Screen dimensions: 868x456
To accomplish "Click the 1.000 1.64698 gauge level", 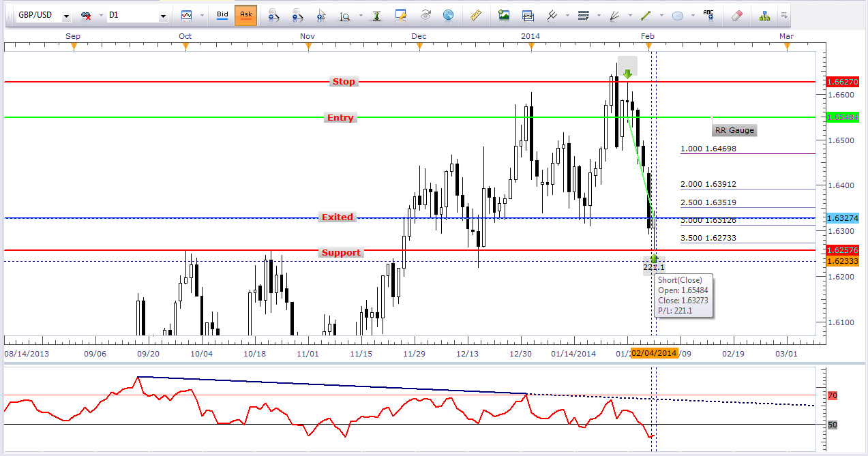I will point(708,149).
